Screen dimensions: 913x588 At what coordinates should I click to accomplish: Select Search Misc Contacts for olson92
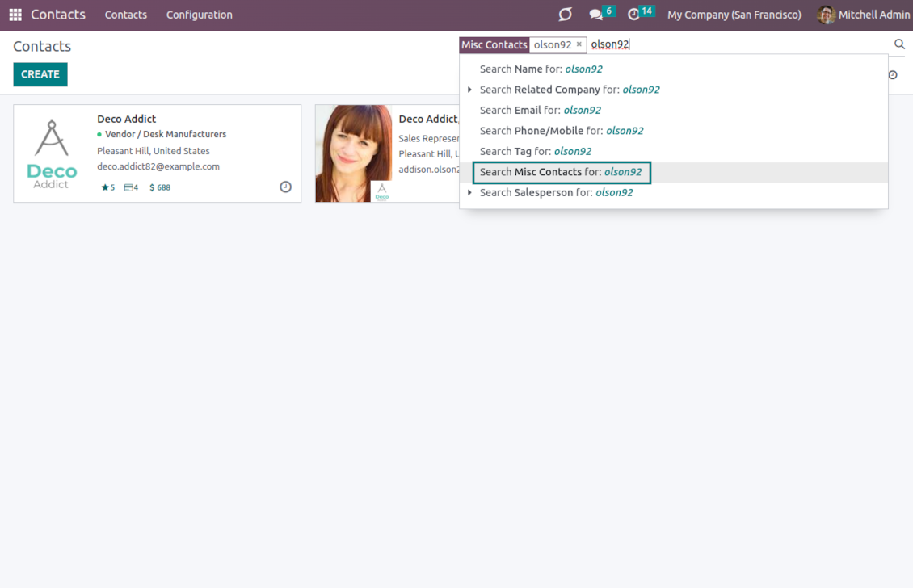(561, 172)
